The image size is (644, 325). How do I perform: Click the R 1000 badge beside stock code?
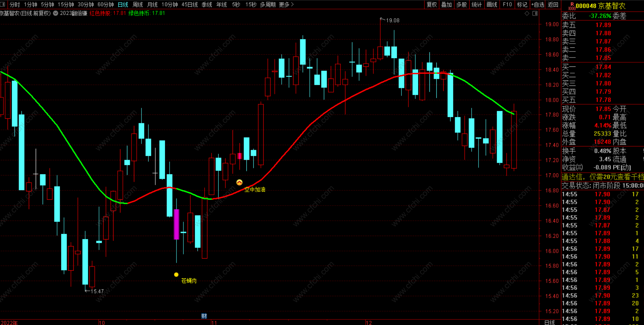[x=572, y=6]
